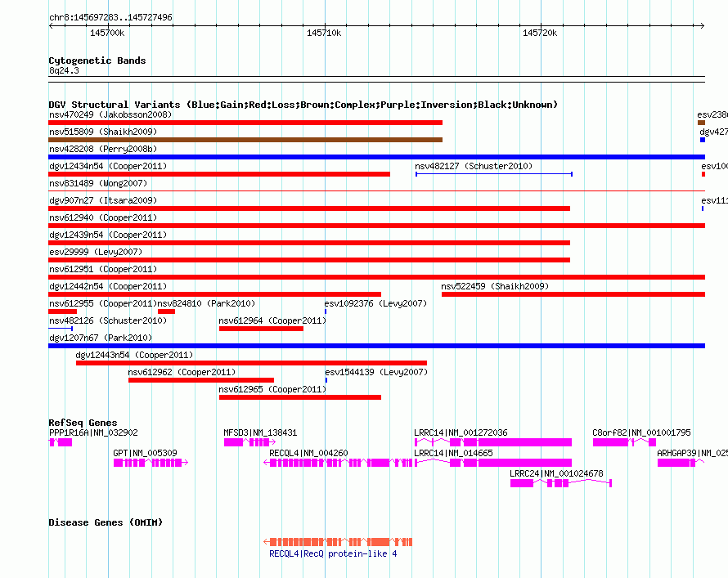This screenshot has height=578, width=728.
Task: Select the dgv12443n54 (Cooper2011) red bar
Action: coord(251,363)
